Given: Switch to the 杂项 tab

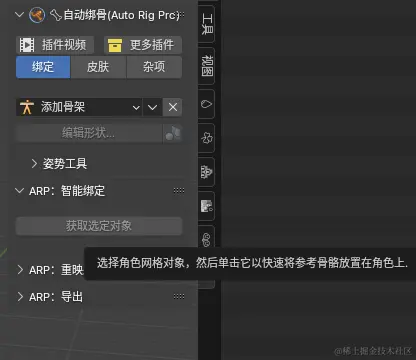Looking at the screenshot, I should pos(154,67).
